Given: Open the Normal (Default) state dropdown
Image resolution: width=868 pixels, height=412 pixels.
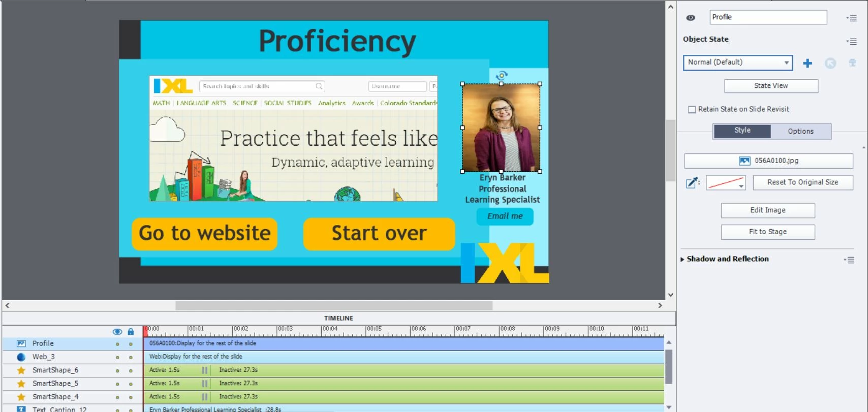Looking at the screenshot, I should pos(737,62).
